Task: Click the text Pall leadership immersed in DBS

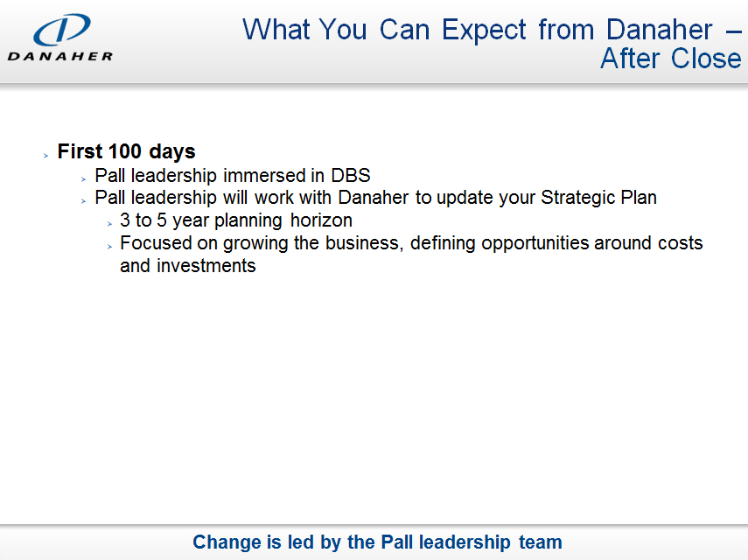Action: pos(232,175)
